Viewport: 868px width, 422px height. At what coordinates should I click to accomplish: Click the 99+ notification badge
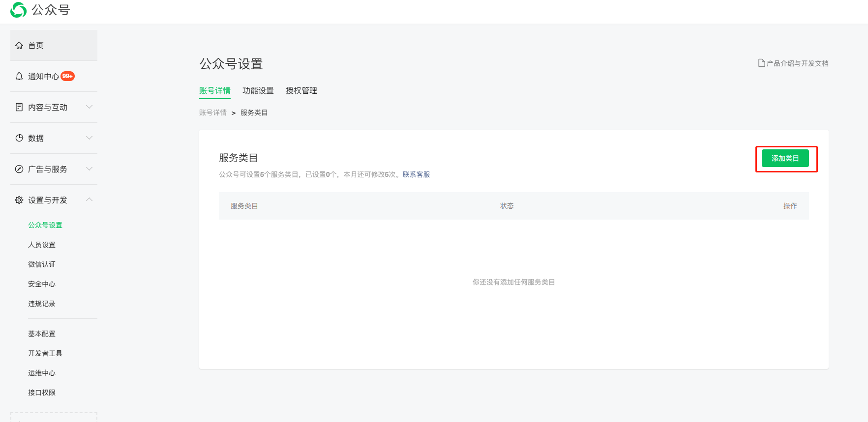click(67, 76)
